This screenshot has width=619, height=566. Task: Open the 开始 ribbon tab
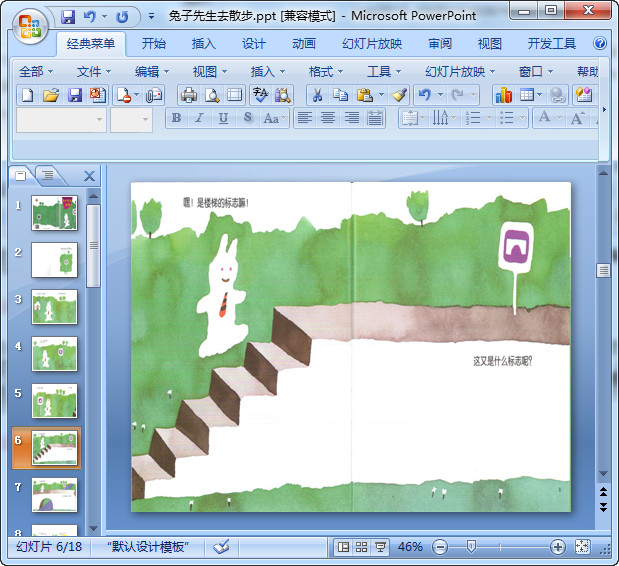point(154,43)
